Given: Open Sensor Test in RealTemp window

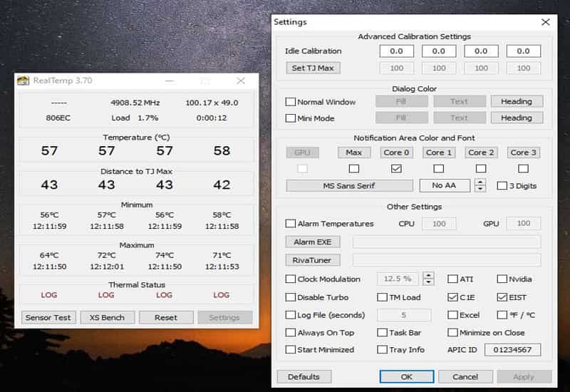Looking at the screenshot, I should tap(48, 317).
